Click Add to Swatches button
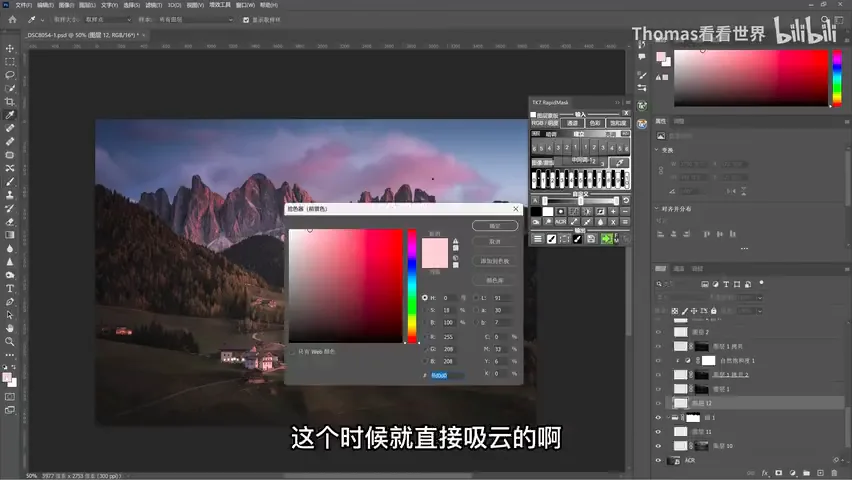Viewport: 852px width, 480px height. [x=494, y=261]
